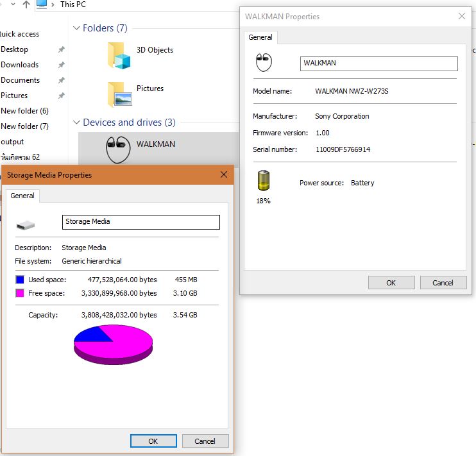The height and width of the screenshot is (456, 476).
Task: Click the 3.54 GB capacity figure
Action: pos(185,315)
